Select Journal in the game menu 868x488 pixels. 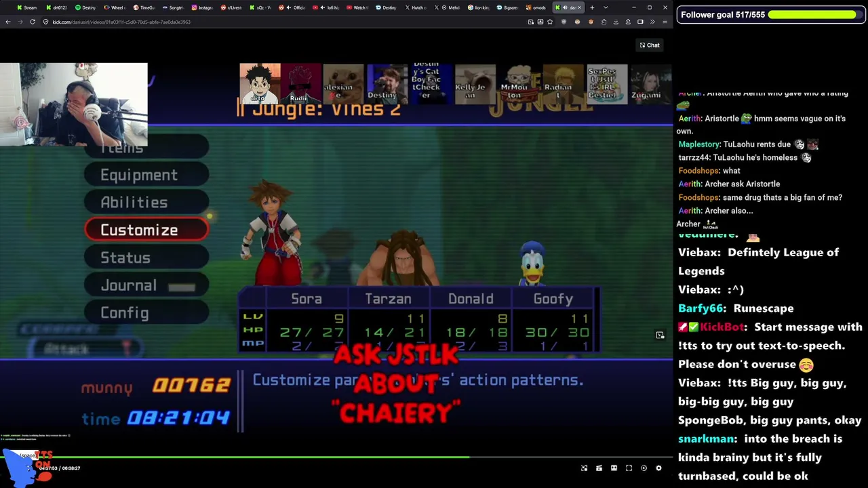pyautogui.click(x=146, y=285)
